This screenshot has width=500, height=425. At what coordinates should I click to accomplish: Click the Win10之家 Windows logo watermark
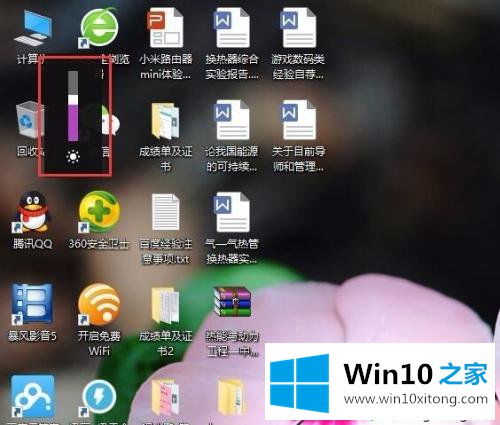click(x=299, y=383)
